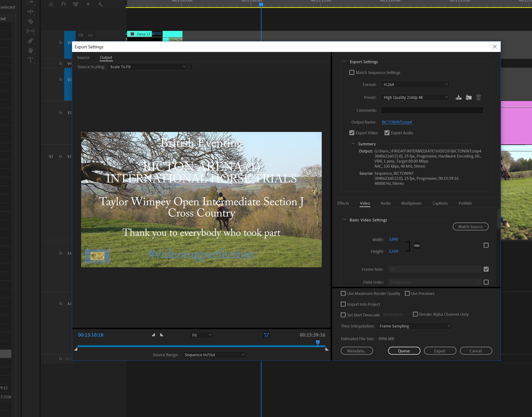This screenshot has height=417, width=532.
Task: Click Import Preset icon
Action: coord(469,97)
